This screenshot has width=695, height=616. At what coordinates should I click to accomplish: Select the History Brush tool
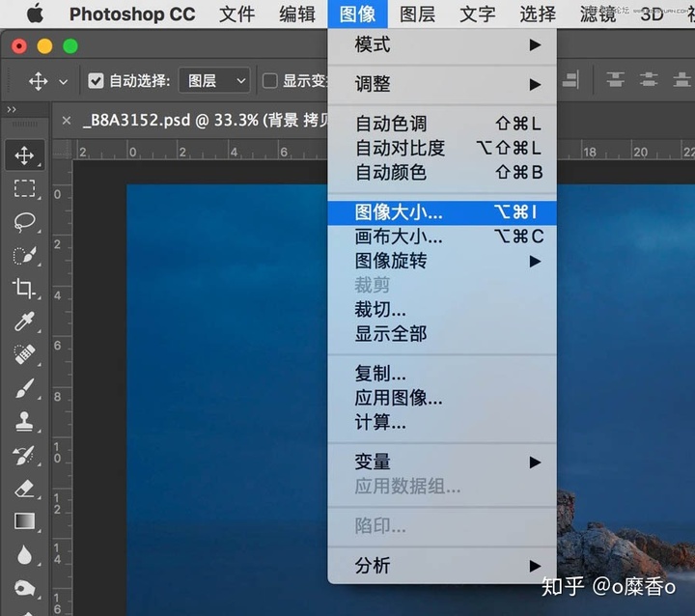coord(24,455)
